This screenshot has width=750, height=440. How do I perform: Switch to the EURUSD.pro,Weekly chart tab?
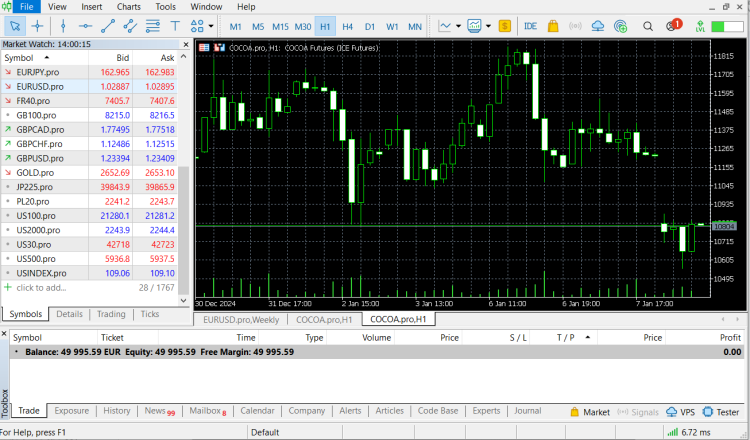(x=239, y=319)
